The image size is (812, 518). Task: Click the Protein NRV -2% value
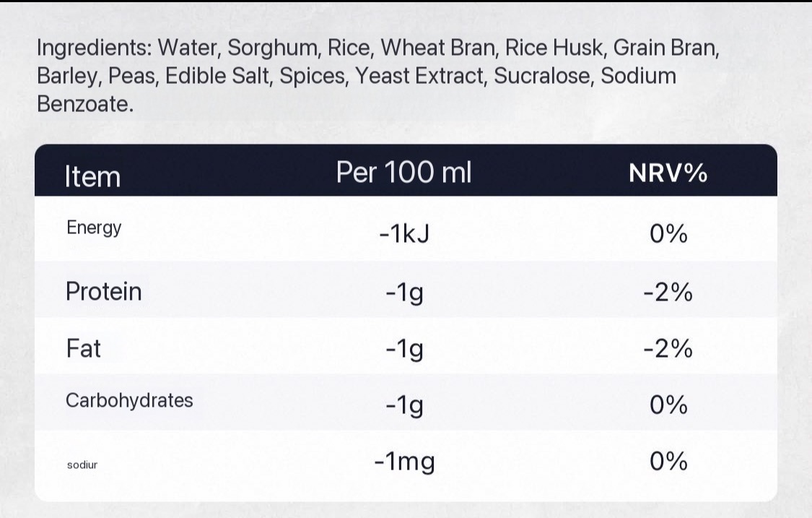[668, 293]
